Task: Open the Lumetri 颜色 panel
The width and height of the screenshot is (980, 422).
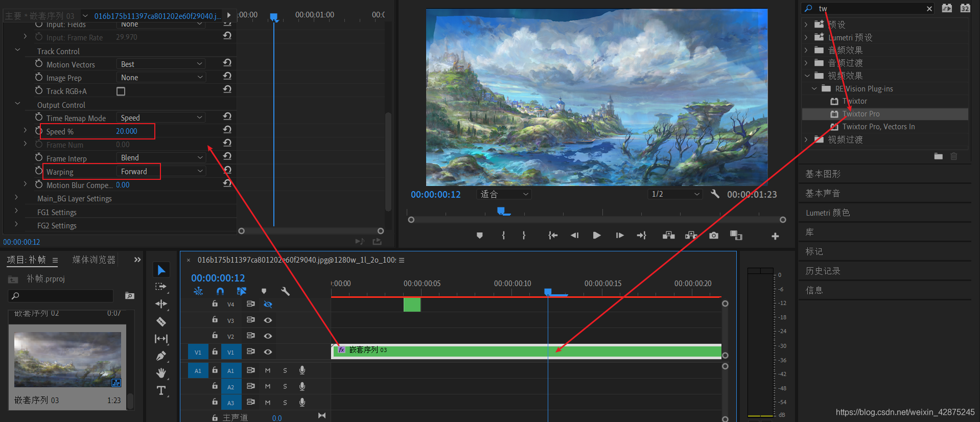Action: (828, 213)
